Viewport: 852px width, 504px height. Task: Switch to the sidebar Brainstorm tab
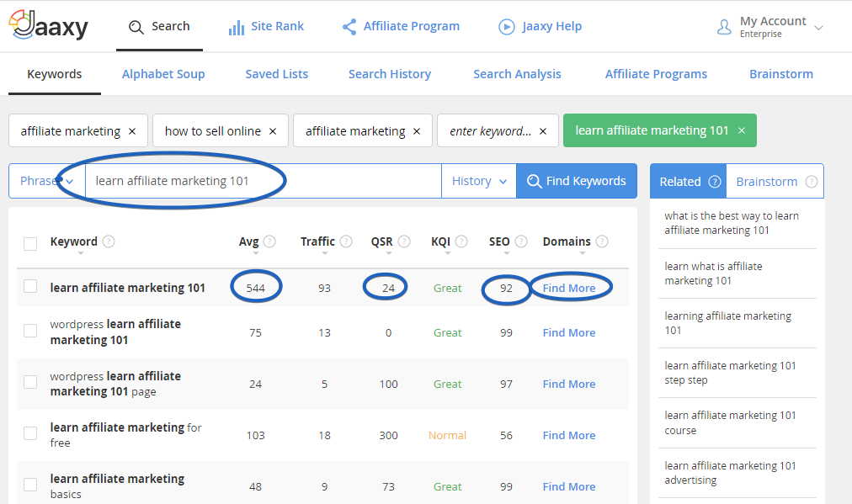(x=775, y=182)
